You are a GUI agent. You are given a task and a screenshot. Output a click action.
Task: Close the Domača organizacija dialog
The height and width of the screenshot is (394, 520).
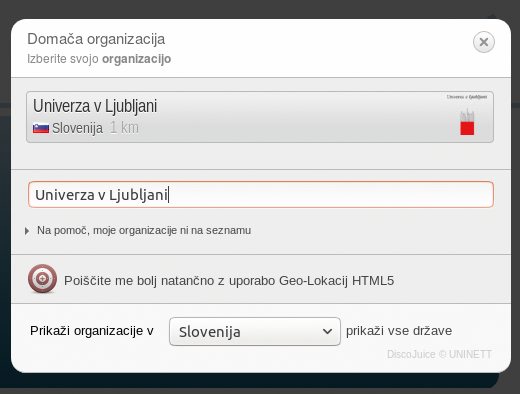483,42
